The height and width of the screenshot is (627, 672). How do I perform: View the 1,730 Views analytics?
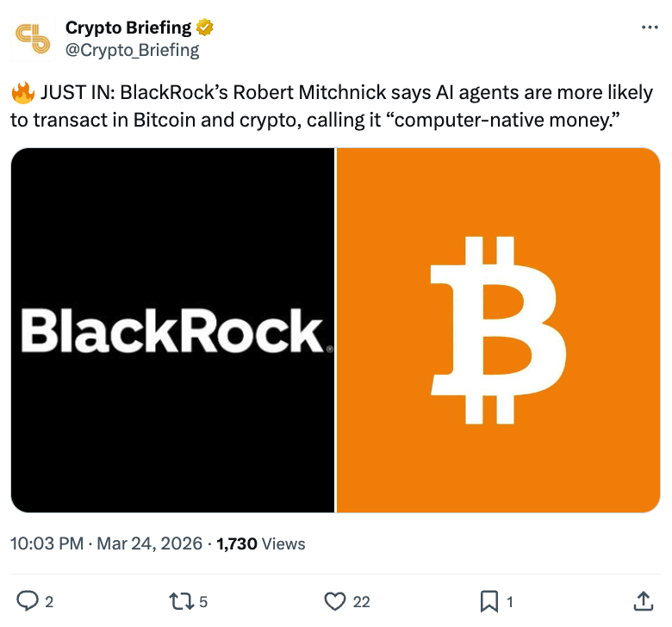tap(261, 543)
